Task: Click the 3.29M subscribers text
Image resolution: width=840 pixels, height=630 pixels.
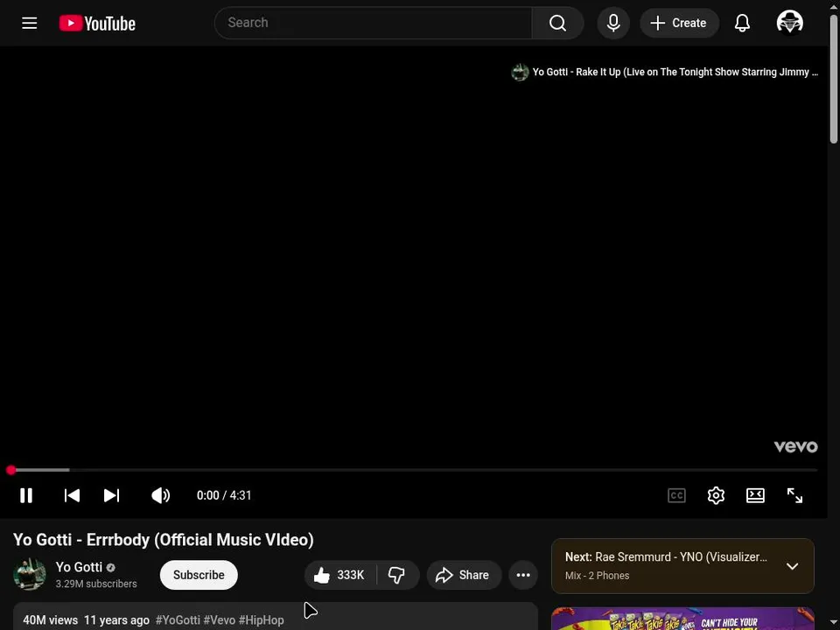Action: pos(96,584)
